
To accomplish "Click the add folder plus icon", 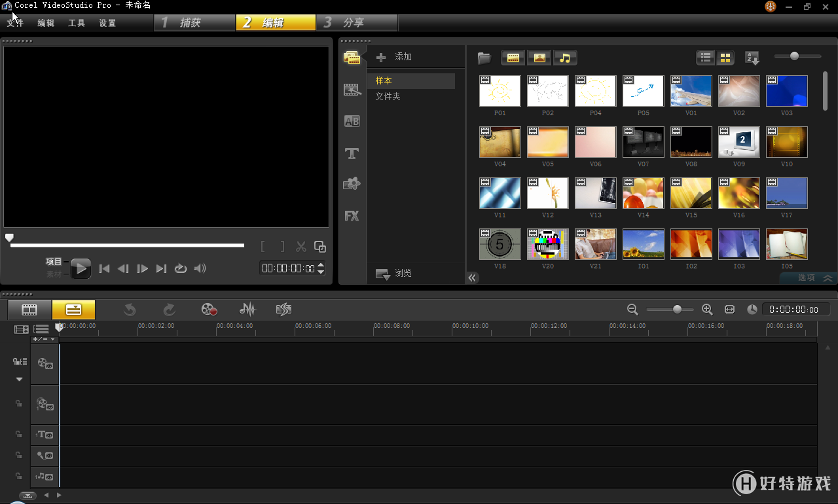I will pyautogui.click(x=381, y=58).
